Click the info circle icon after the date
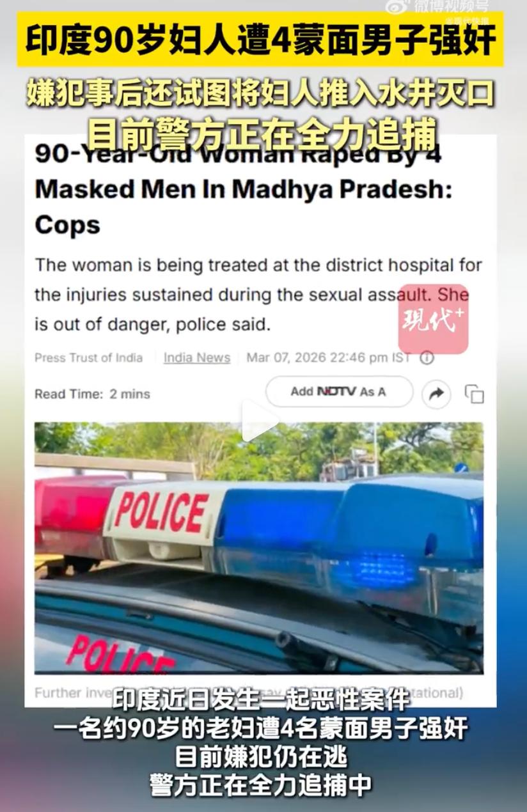 [427, 358]
